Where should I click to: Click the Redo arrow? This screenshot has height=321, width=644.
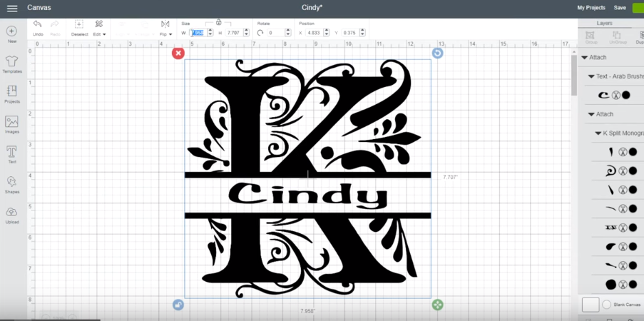55,24
